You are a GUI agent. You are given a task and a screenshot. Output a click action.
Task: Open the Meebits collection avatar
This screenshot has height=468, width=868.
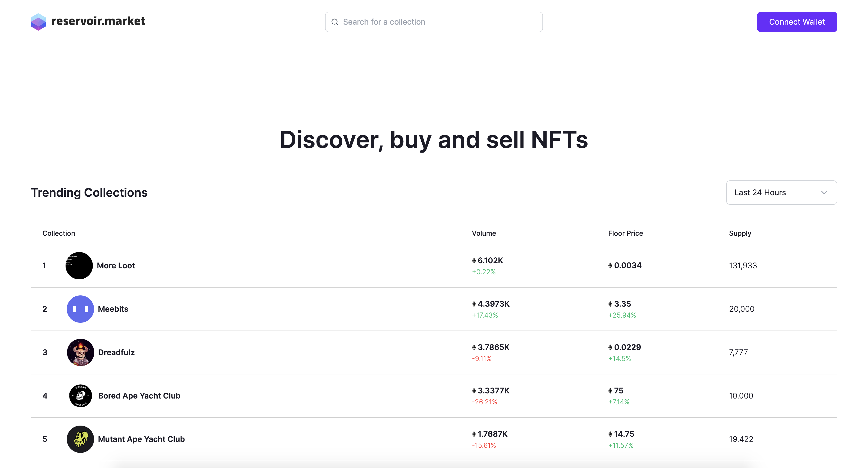tap(80, 309)
